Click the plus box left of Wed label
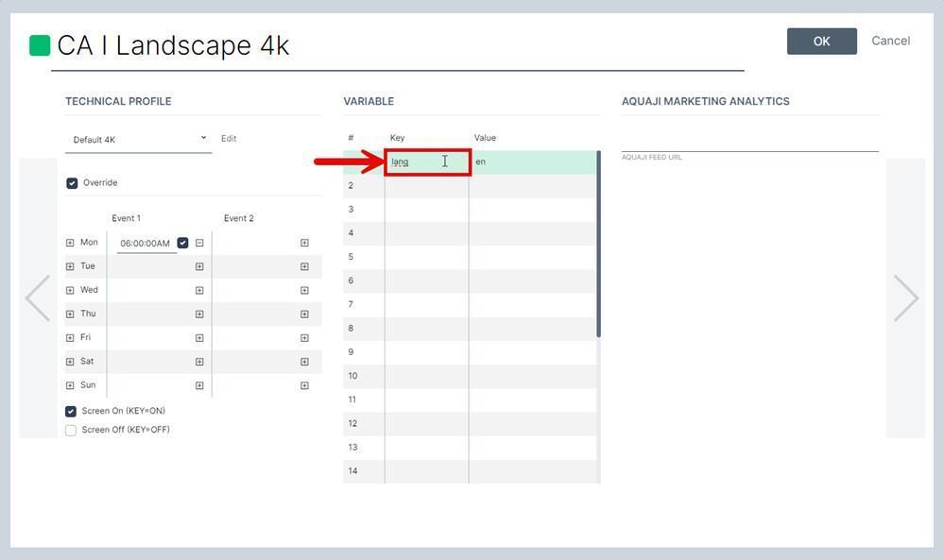This screenshot has height=560, width=944. [70, 291]
